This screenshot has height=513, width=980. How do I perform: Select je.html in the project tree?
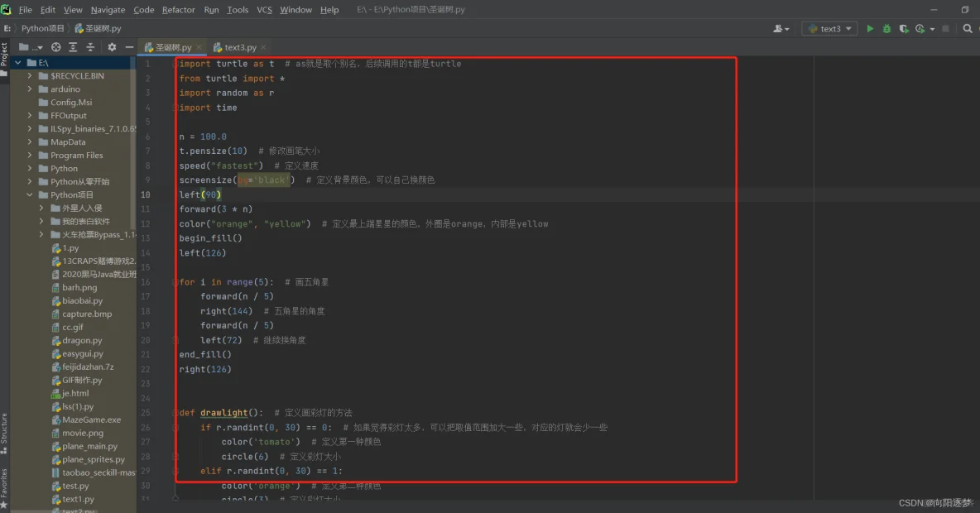[70, 393]
